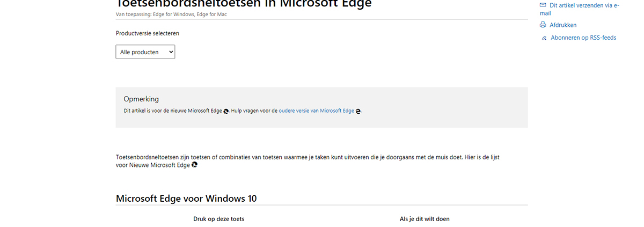Image resolution: width=644 pixels, height=227 pixels.
Task: Click 'Microsoft Edge voor Windows 10' section heading
Action: point(186,199)
